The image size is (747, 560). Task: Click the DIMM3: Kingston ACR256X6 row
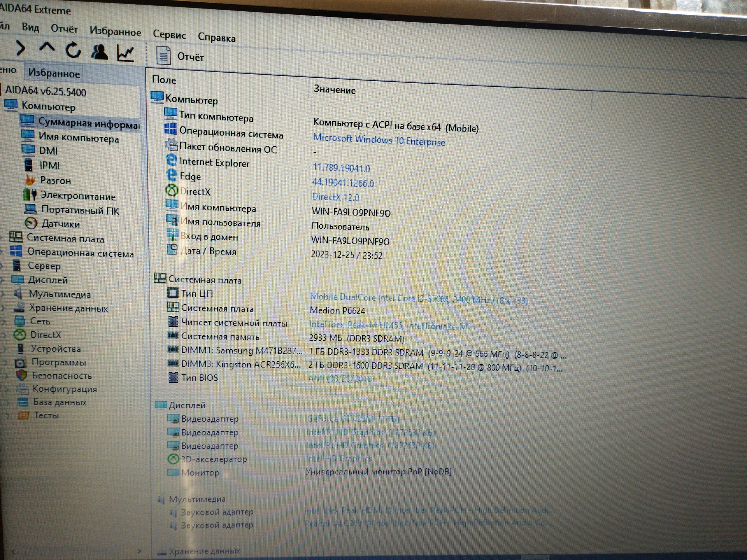[x=366, y=366]
